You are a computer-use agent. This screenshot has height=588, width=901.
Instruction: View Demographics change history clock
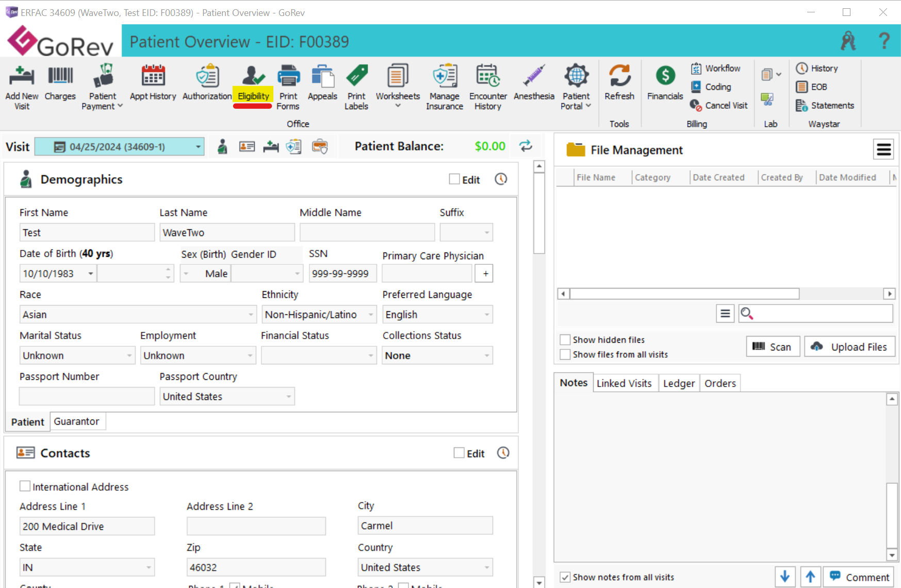[x=501, y=179]
